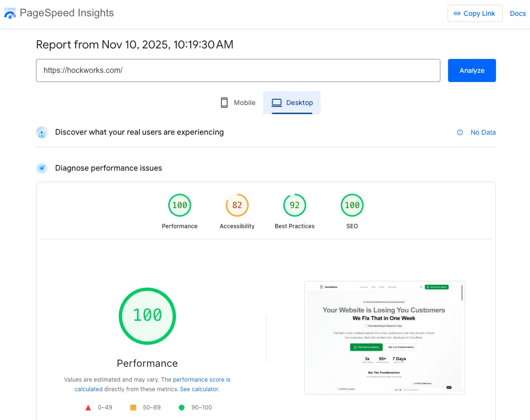Click the red triangle 0–49 legend marker
This screenshot has width=530, height=420.
(88, 407)
